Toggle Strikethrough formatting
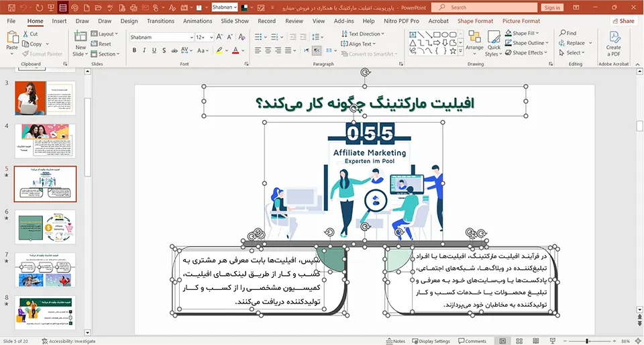The height and width of the screenshot is (345, 644). tap(174, 50)
